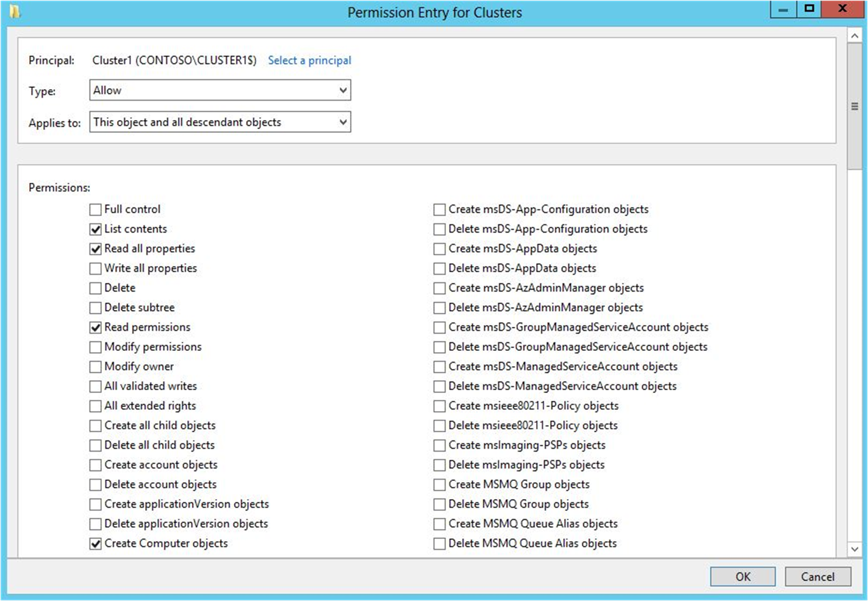Click the folder icon in the title bar
This screenshot has height=601, width=868.
16,11
